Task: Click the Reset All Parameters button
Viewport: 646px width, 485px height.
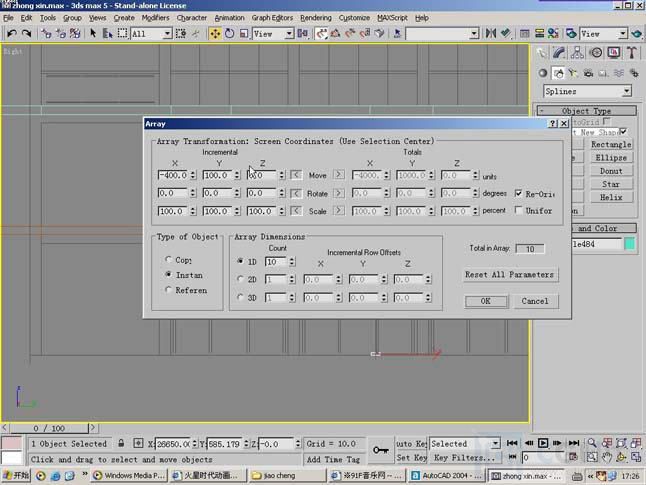Action: coord(510,274)
